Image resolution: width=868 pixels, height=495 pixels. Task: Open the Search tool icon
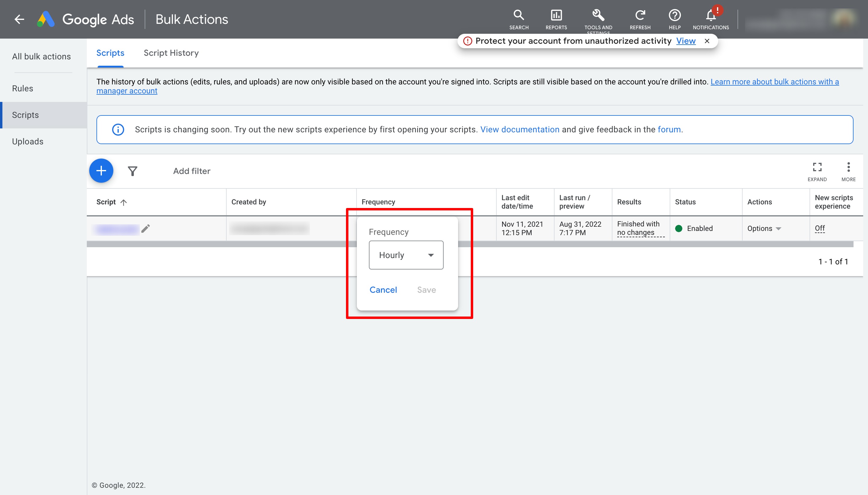(519, 15)
